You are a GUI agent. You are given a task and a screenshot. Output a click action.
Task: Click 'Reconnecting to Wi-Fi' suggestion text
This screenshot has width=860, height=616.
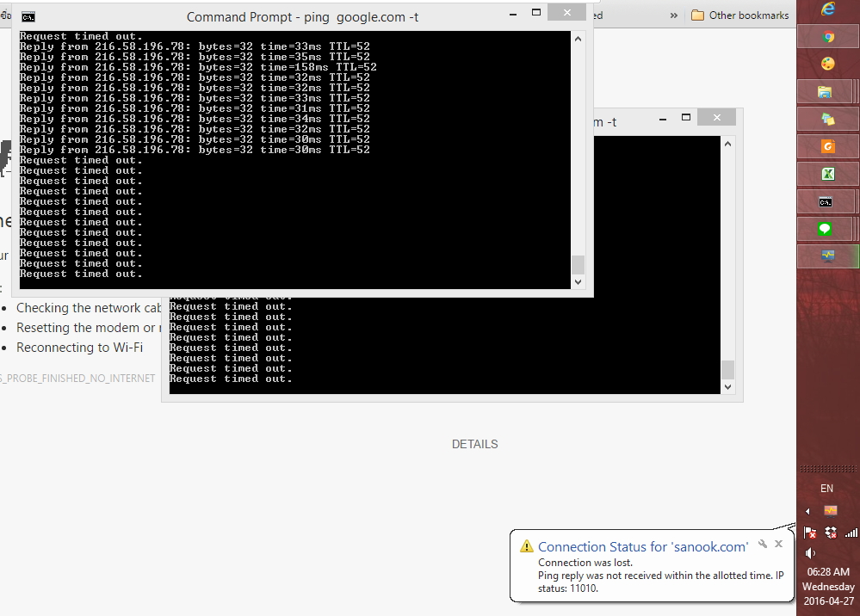tap(79, 348)
